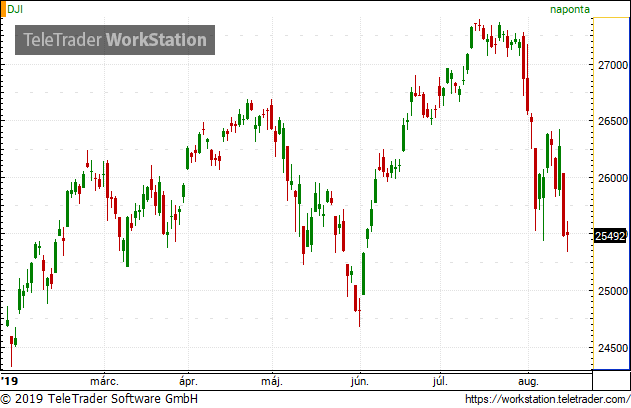Click the 'jún.' date axis label
Viewport: 631px width, 408px height.
pos(359,381)
